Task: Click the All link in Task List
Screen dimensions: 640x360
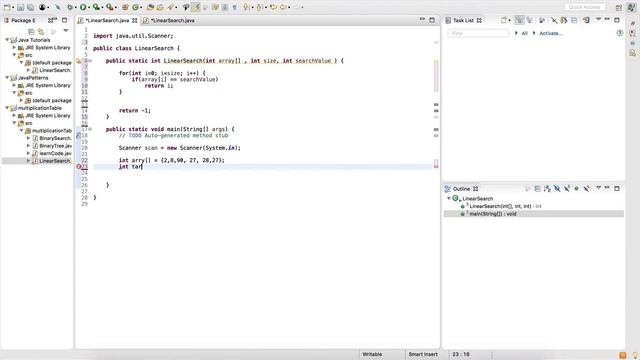Action: tap(524, 33)
